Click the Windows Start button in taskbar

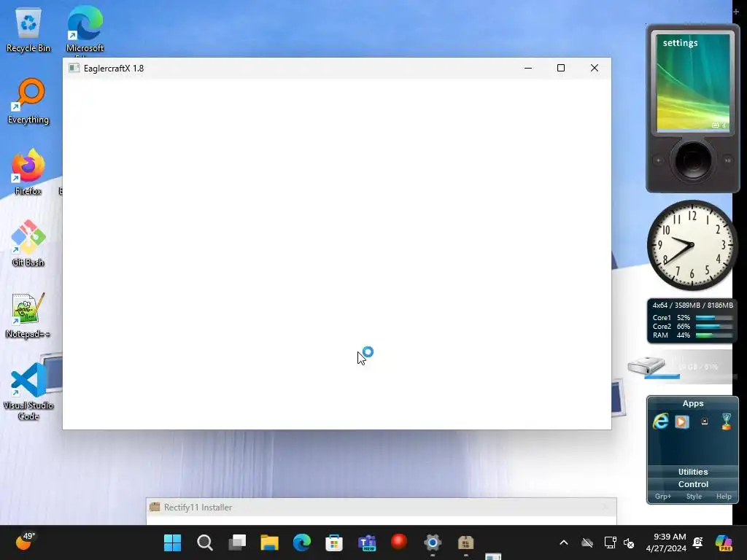point(172,542)
